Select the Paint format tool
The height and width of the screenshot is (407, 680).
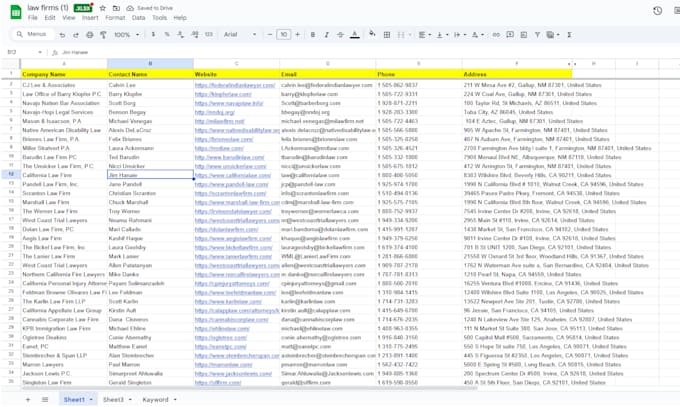pyautogui.click(x=103, y=35)
